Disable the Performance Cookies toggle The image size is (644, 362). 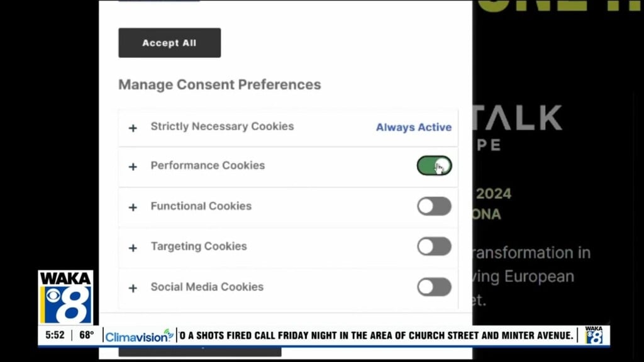click(434, 165)
